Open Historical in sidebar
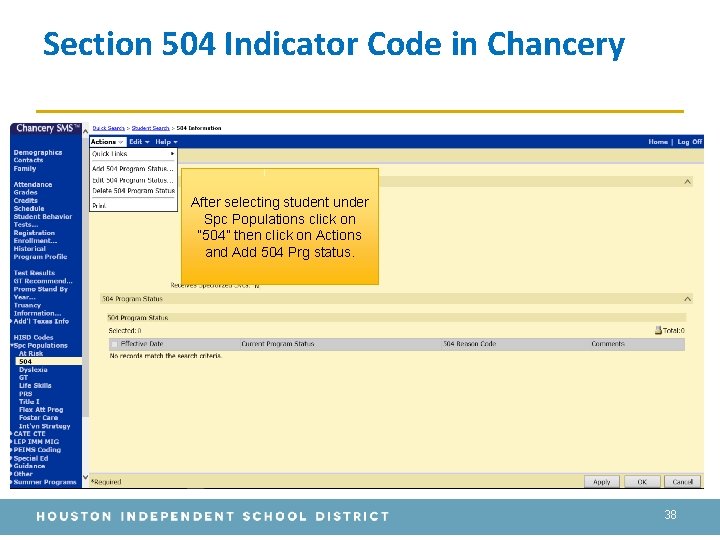720x540 pixels. point(29,249)
